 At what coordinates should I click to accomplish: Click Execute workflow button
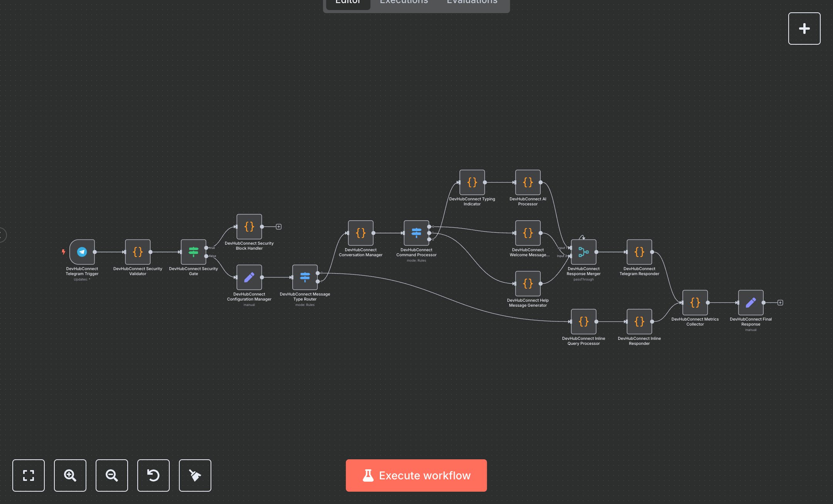pyautogui.click(x=416, y=475)
